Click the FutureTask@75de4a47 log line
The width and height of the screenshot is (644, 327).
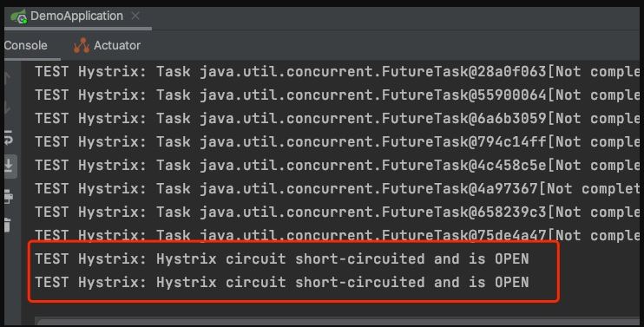coord(337,235)
